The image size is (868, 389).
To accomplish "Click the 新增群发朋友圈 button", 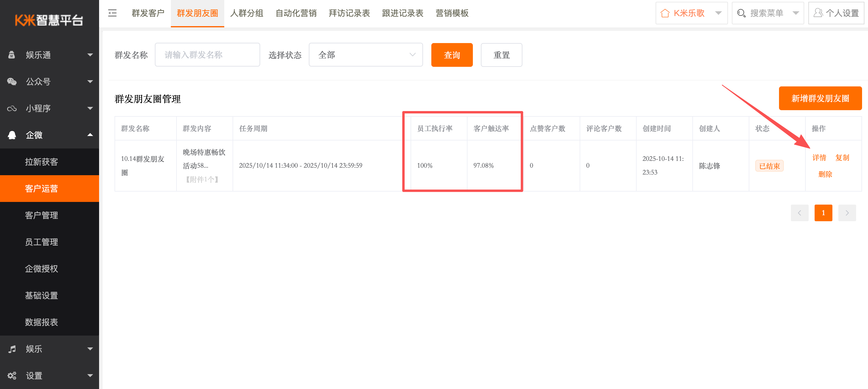I will click(820, 98).
